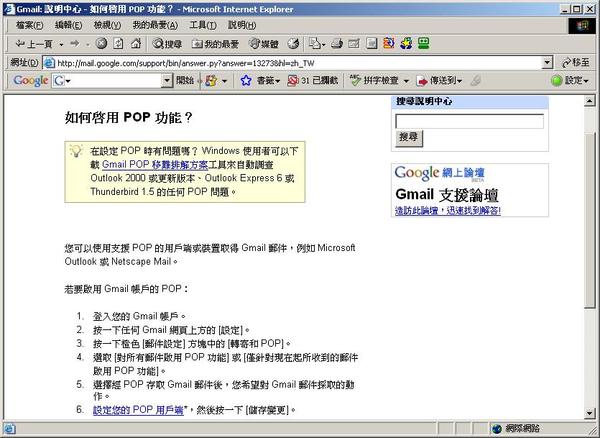The height and width of the screenshot is (438, 600).
Task: Click the 拼字檢查 spell check button
Action: point(375,81)
